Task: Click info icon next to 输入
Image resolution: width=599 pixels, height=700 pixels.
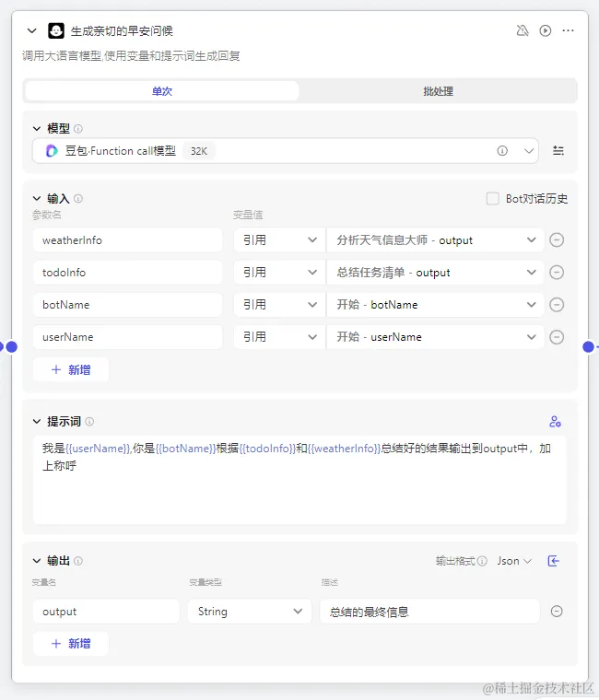Action: coord(78,199)
